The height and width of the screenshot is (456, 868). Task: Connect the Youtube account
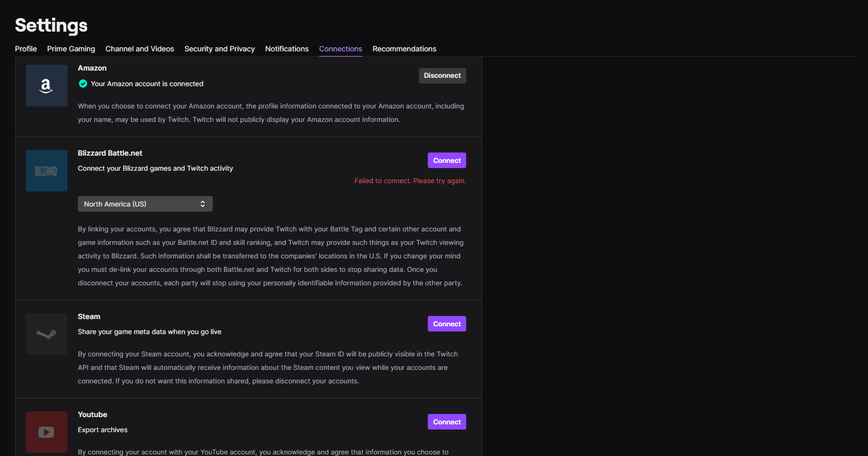click(x=447, y=422)
